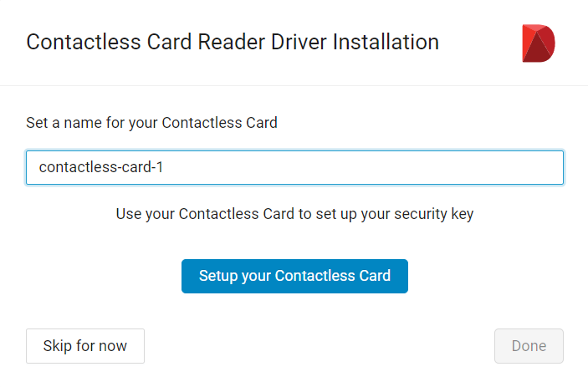The width and height of the screenshot is (588, 387).
Task: Click the words security key in the instruction
Action: point(433,214)
